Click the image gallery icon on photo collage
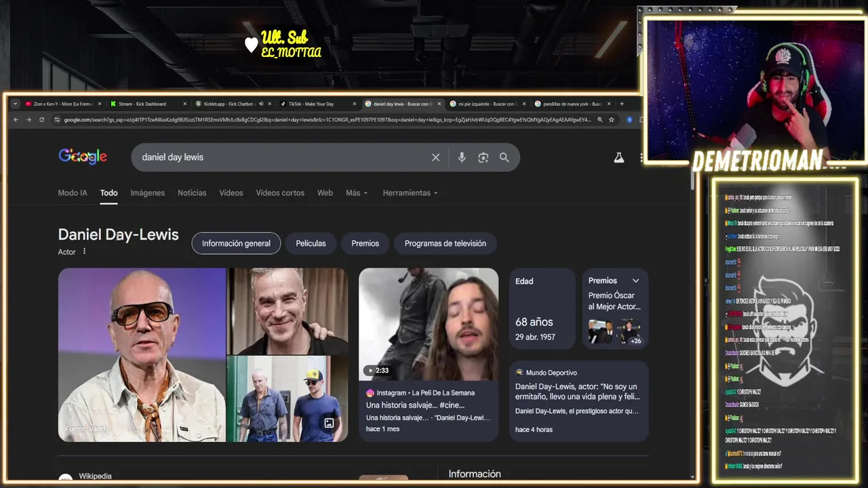The image size is (868, 488). coord(329,423)
